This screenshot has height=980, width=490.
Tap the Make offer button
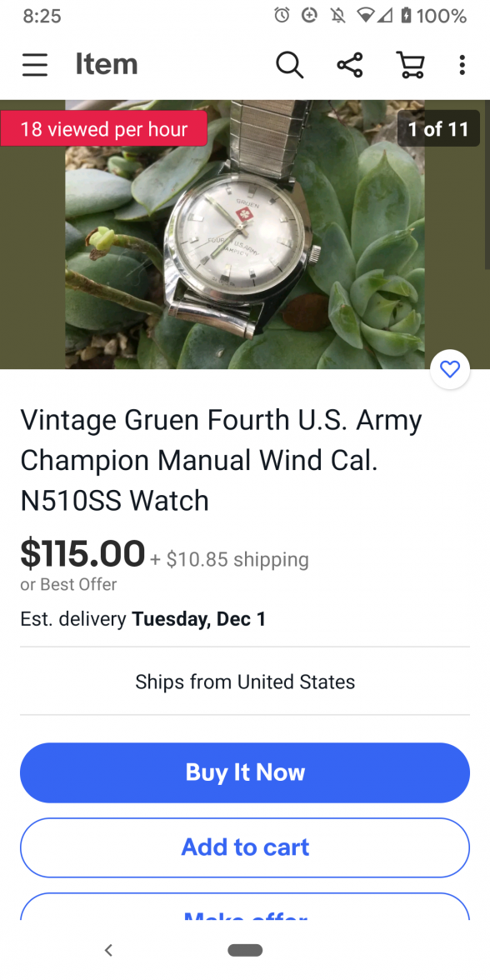coord(245,907)
